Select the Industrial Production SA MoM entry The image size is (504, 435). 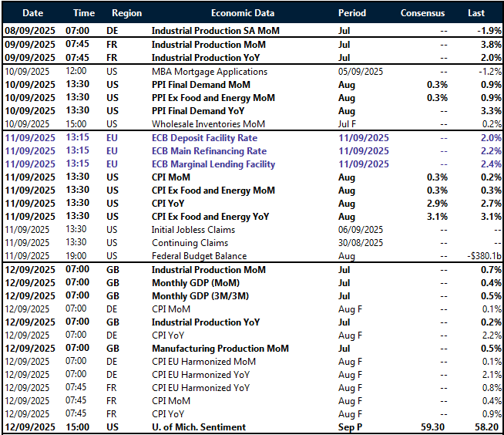(215, 32)
